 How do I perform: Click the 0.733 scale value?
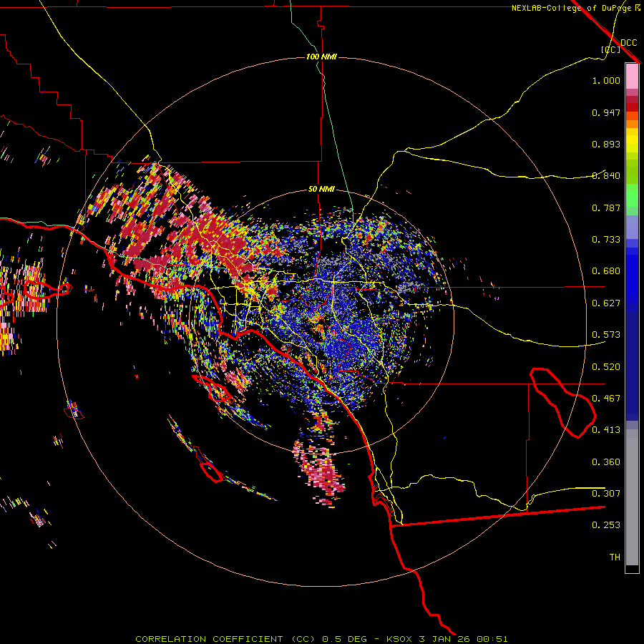pos(606,240)
